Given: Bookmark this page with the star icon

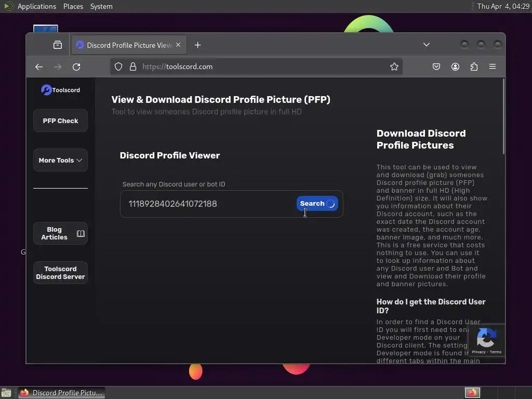Looking at the screenshot, I should pos(394,66).
